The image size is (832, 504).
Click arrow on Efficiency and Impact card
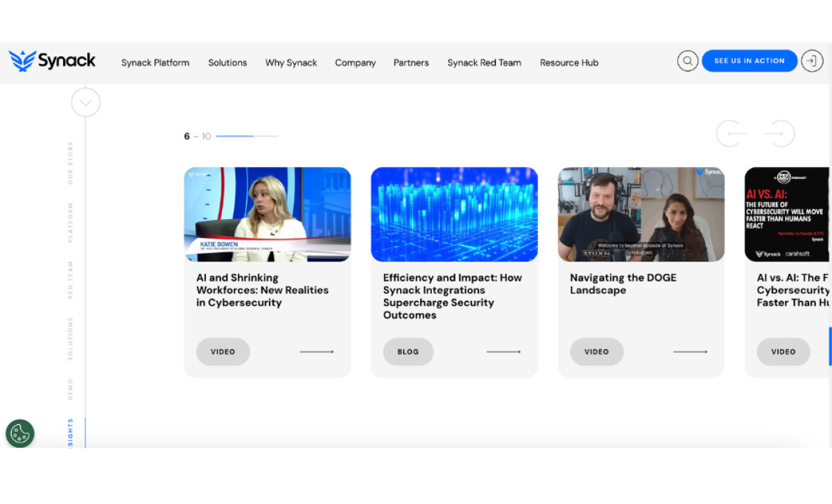503,352
